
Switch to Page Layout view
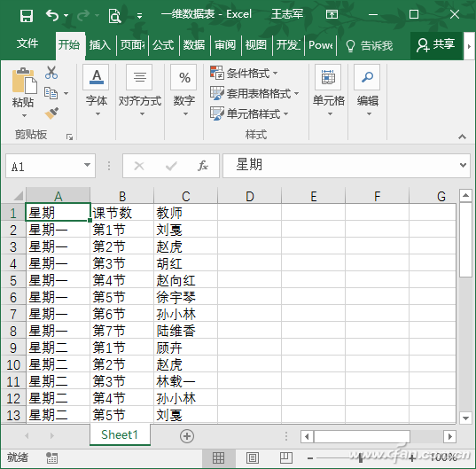(253, 457)
